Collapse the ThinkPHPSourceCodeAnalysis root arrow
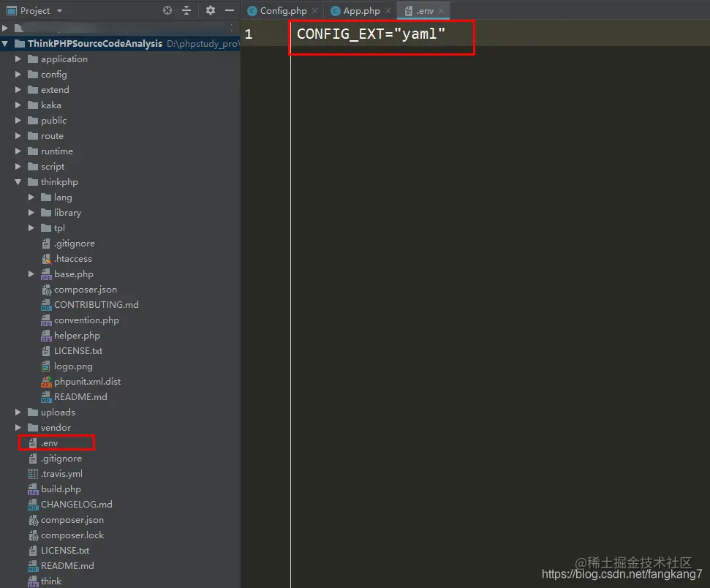The height and width of the screenshot is (588, 710). tap(5, 43)
